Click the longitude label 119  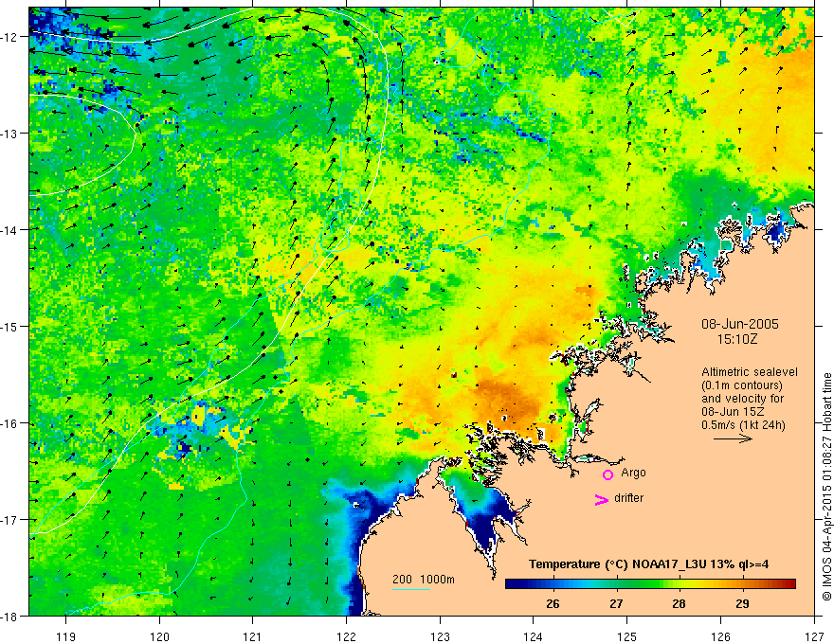click(66, 636)
